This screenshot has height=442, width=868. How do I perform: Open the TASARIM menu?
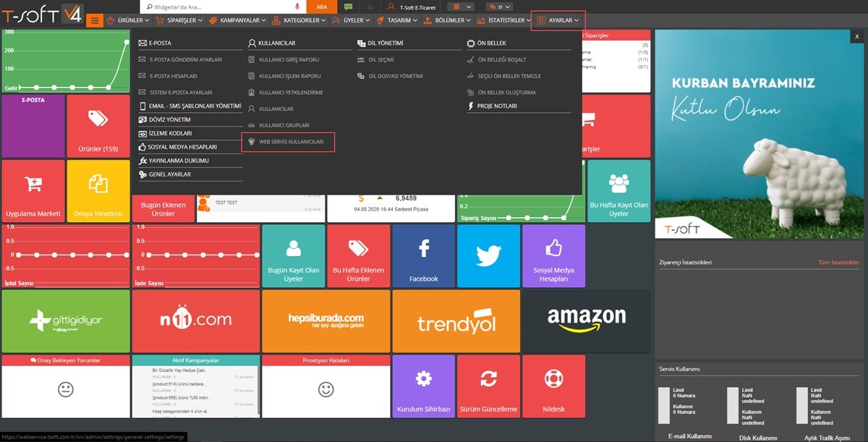399,20
